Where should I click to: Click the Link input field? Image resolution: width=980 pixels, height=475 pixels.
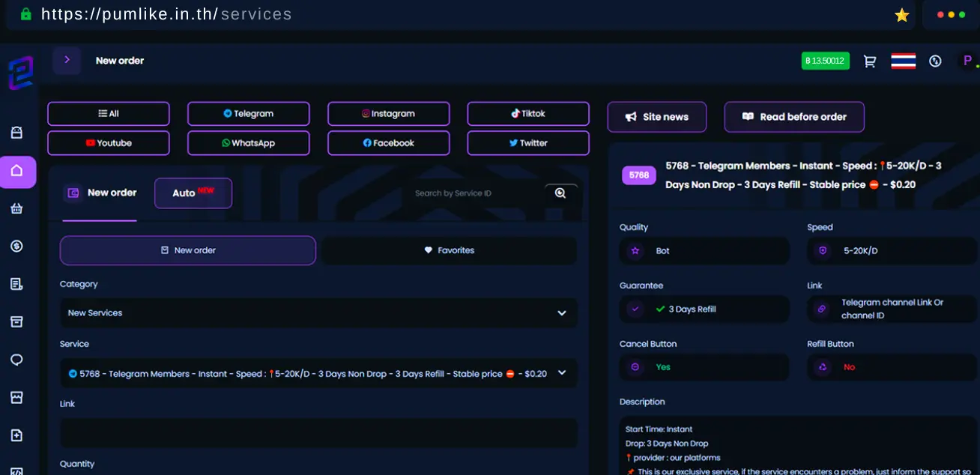pos(318,433)
